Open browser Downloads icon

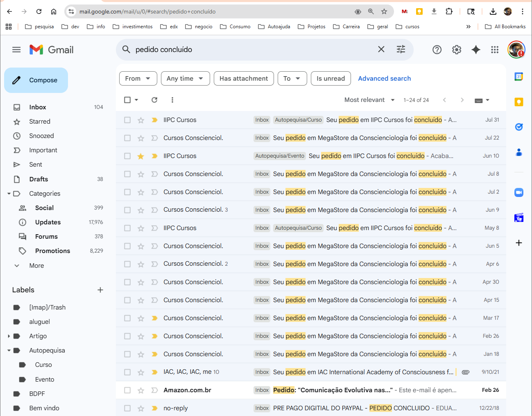point(493,11)
